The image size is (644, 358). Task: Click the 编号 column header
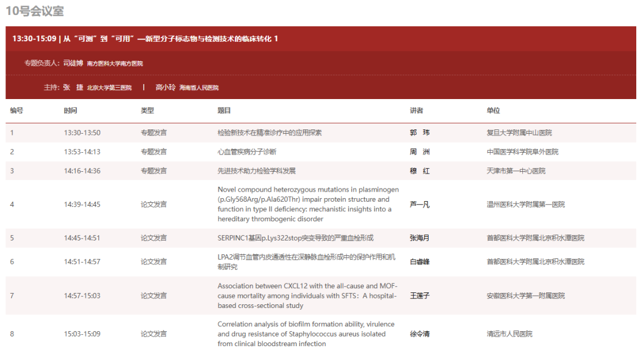click(x=17, y=110)
